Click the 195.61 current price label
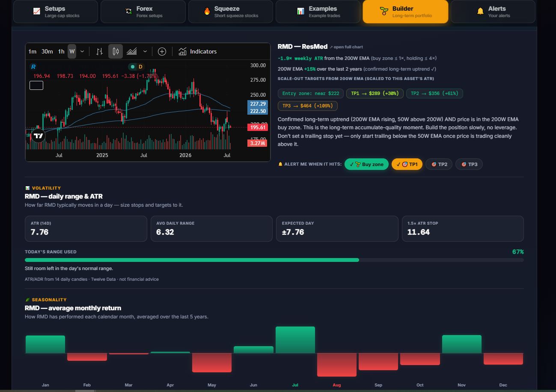 point(258,128)
